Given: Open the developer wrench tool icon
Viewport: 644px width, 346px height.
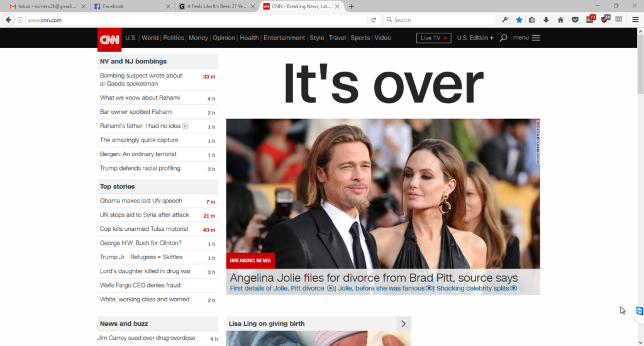Looking at the screenshot, I should pos(505,20).
